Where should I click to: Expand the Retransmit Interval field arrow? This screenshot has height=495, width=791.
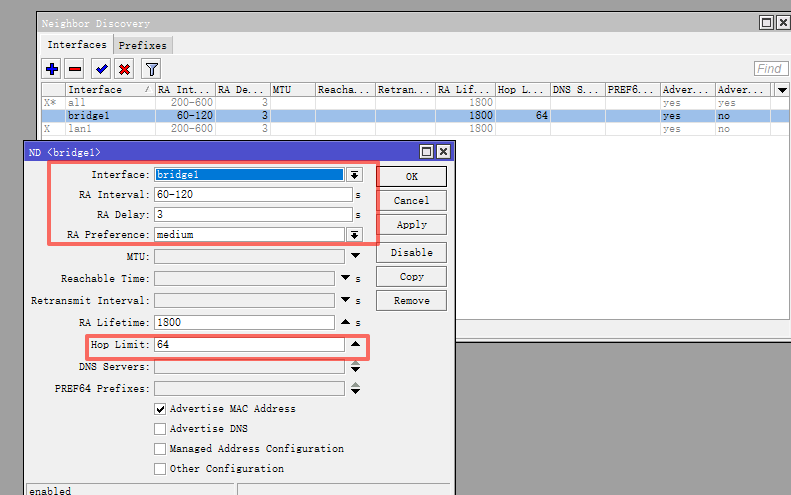(345, 300)
